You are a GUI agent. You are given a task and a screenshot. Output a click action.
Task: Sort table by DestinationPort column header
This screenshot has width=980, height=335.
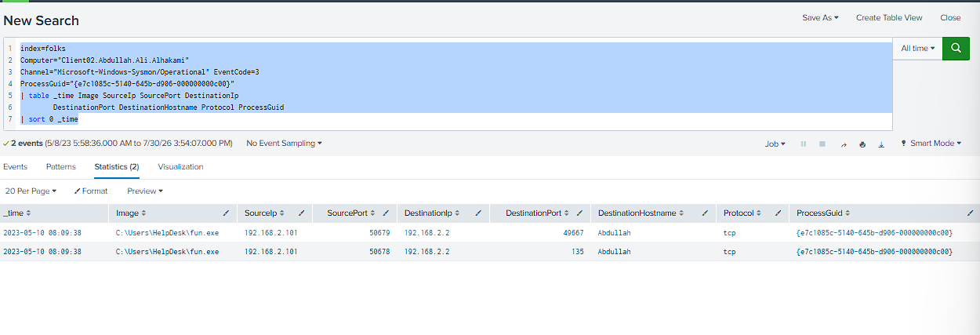[x=539, y=213]
